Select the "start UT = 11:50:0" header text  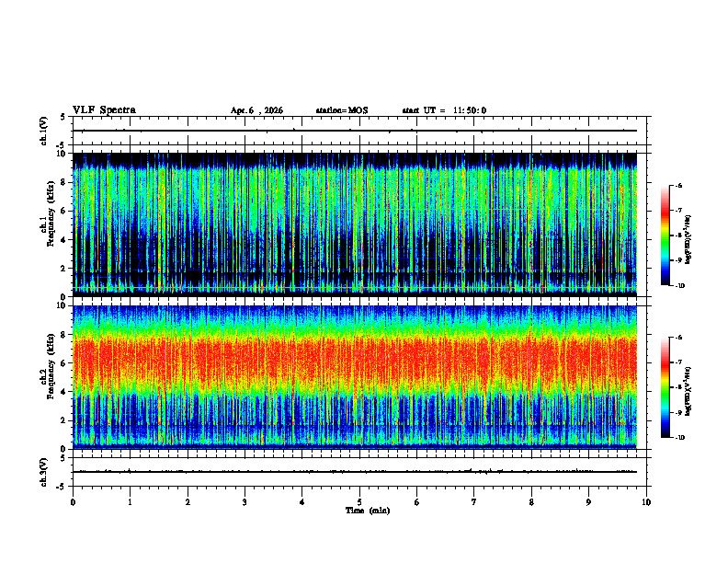(x=444, y=110)
